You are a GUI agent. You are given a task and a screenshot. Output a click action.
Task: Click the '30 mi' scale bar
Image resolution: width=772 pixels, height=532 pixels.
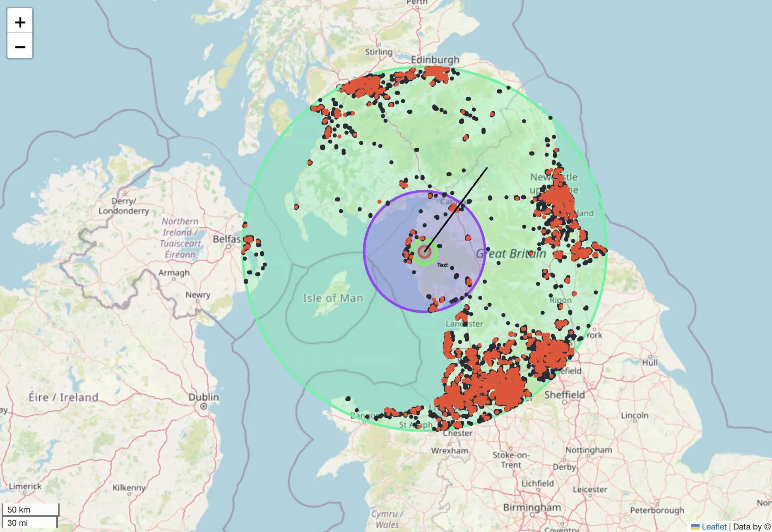[29, 522]
